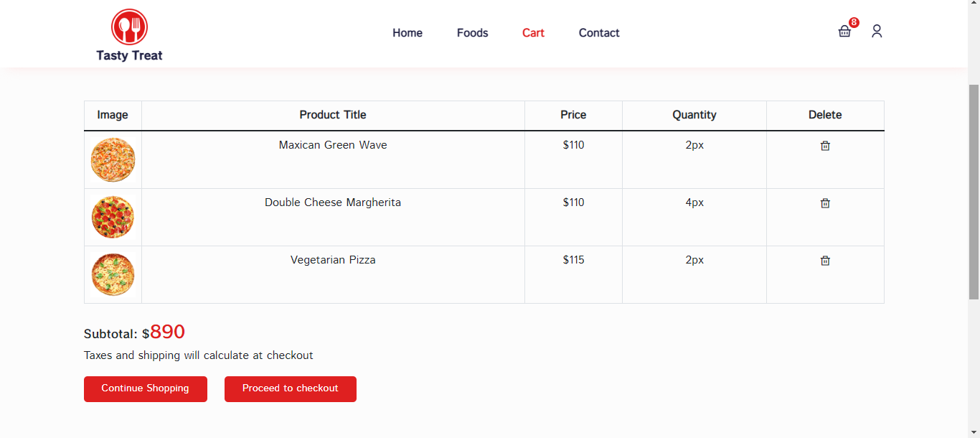The height and width of the screenshot is (438, 980).
Task: Open the shopping basket icon in header
Action: coord(844,32)
